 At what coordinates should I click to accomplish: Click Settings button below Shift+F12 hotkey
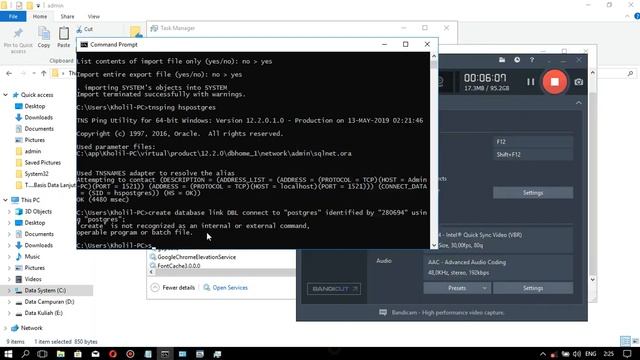pos(533,193)
